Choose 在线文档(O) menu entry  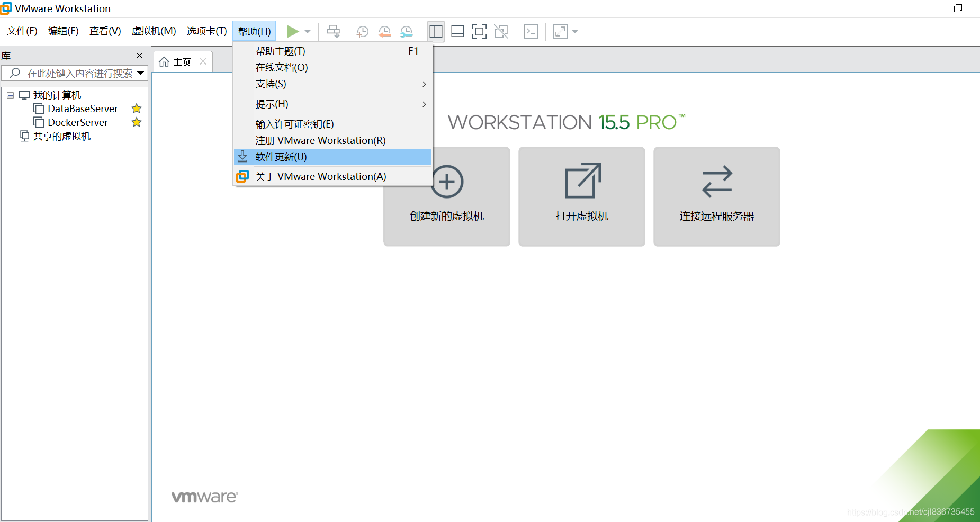coord(333,68)
